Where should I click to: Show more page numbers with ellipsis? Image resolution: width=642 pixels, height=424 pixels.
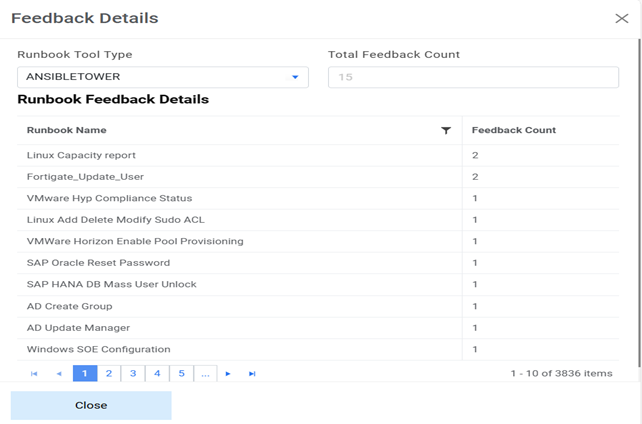point(205,374)
